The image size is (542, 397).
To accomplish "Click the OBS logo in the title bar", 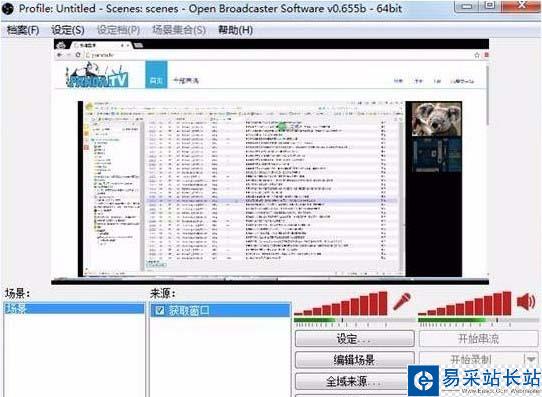I will [x=8, y=8].
